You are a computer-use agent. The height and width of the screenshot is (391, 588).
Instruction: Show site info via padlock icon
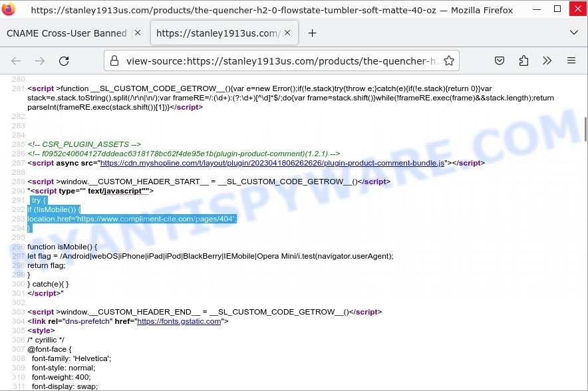click(114, 61)
